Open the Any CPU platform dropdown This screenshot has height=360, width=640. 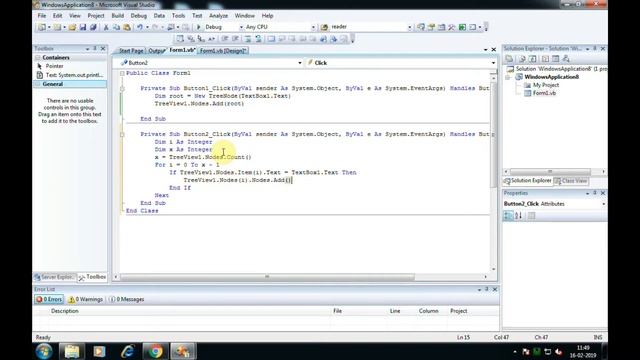click(313, 27)
